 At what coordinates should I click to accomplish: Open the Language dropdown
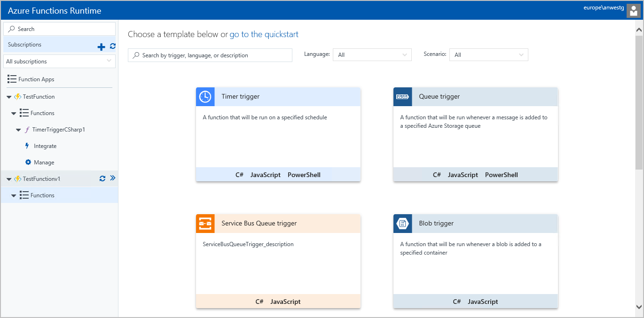pyautogui.click(x=372, y=55)
